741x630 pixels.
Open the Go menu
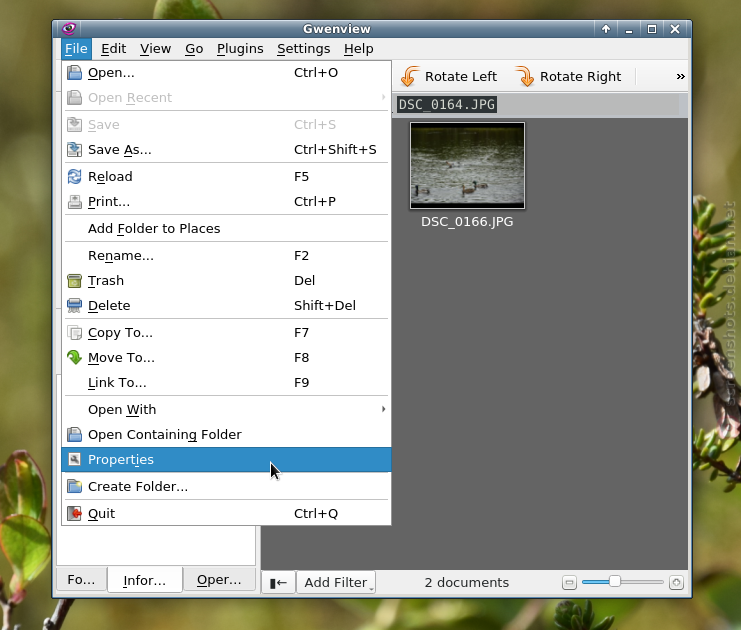194,49
